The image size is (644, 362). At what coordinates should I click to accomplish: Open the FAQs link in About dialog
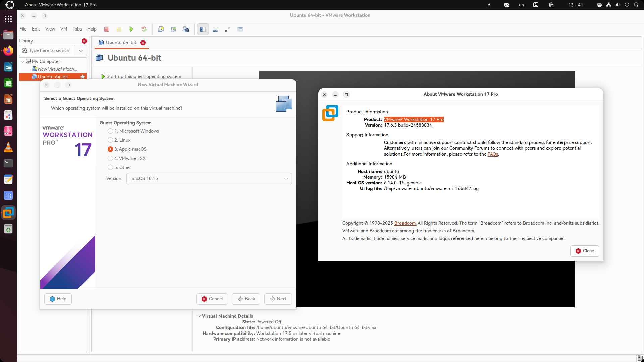point(493,154)
